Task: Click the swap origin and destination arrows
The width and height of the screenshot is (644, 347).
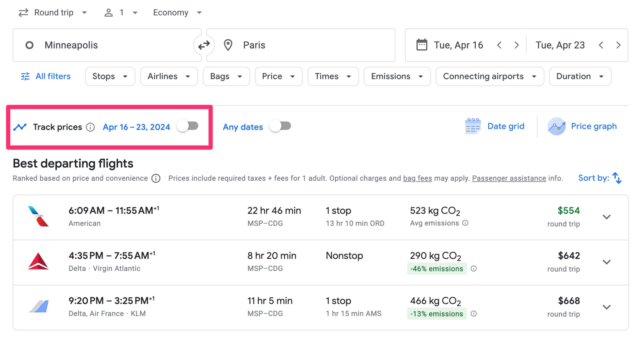Action: click(x=204, y=45)
